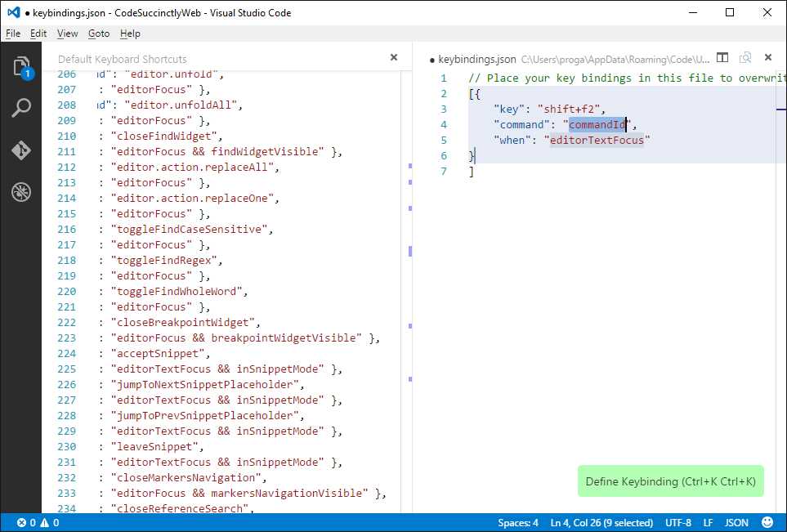Open the File menu
The height and width of the screenshot is (532, 787).
tap(13, 34)
